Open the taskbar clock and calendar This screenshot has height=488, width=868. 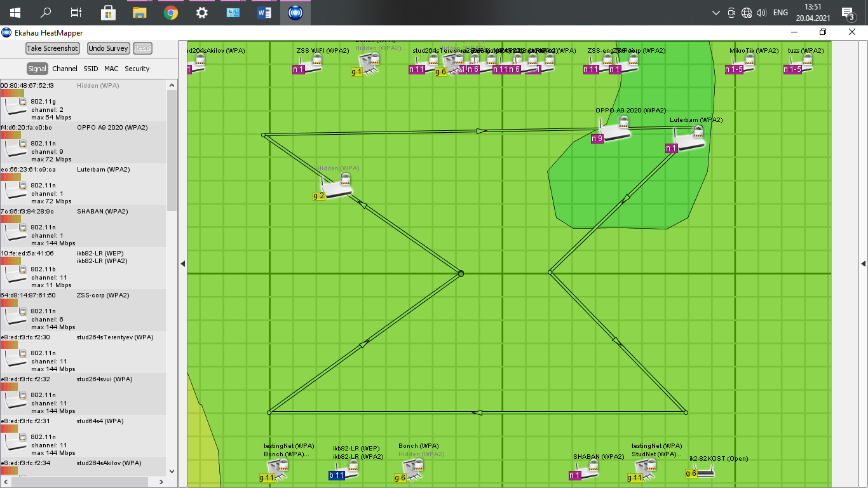813,13
